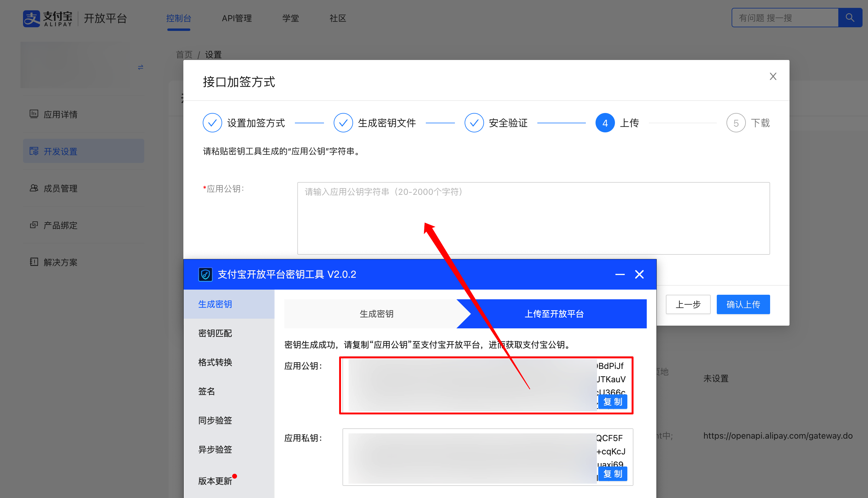Click the search magnifier button
Viewport: 868px width, 498px height.
click(850, 18)
